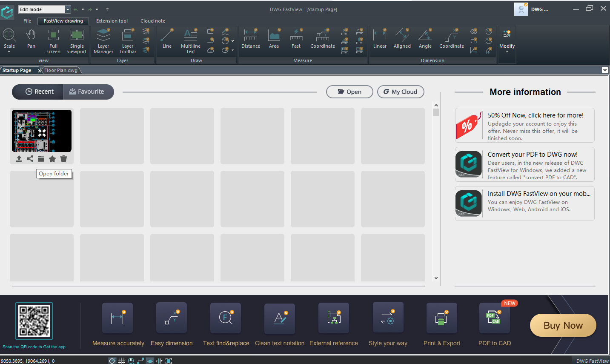Open the document tab list dropdown
610x364 pixels.
pyautogui.click(x=605, y=70)
